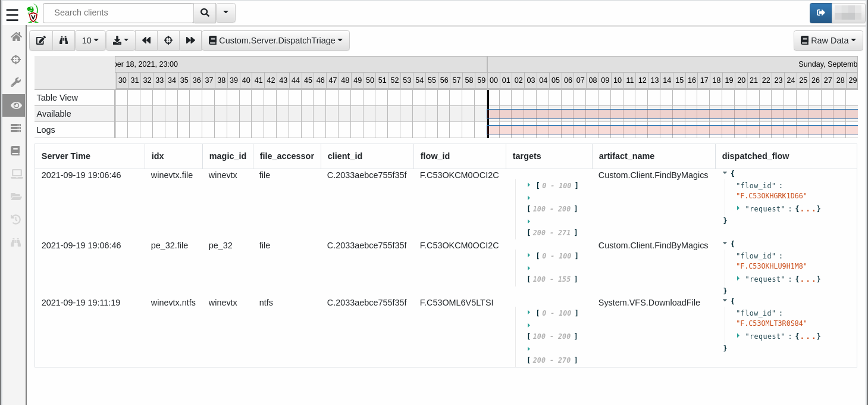868x405 pixels.
Task: Open the row count 10 dropdown
Action: click(90, 40)
